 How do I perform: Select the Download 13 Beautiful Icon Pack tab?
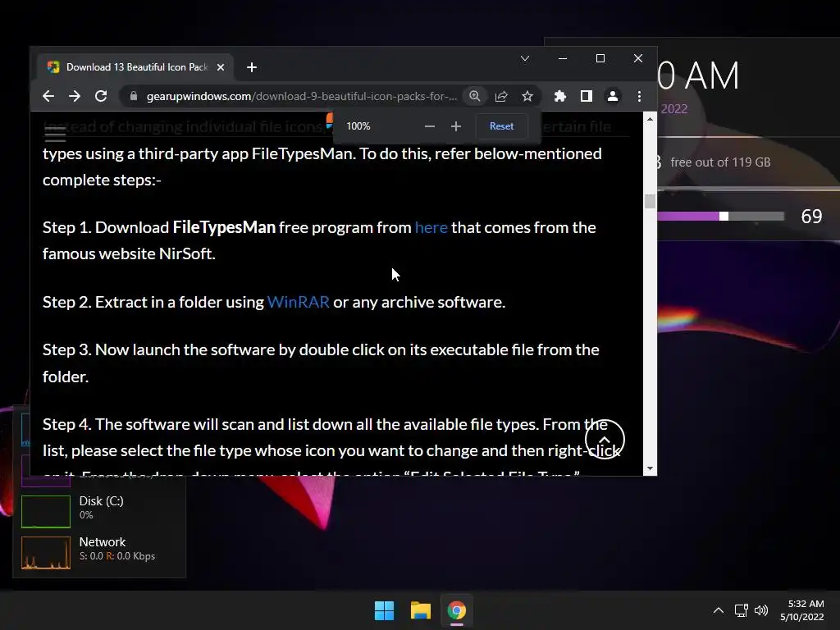point(135,67)
